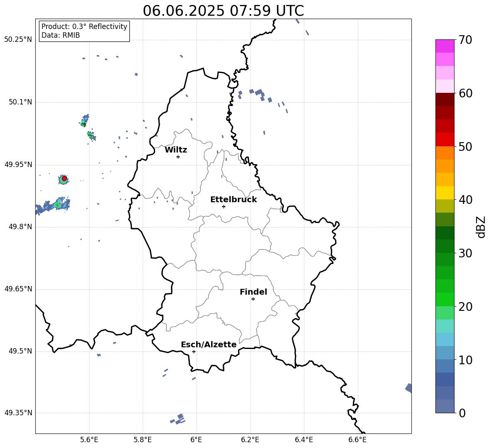Click the colorbar tick label 60
491x448 pixels.
click(465, 93)
